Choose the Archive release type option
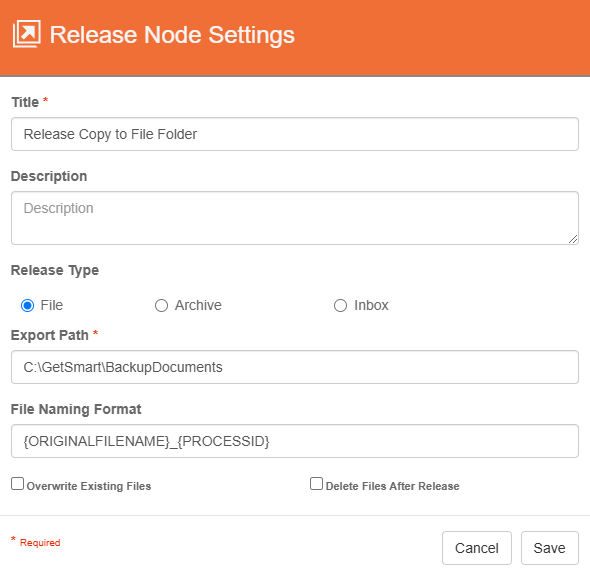The width and height of the screenshot is (590, 574). coord(161,305)
